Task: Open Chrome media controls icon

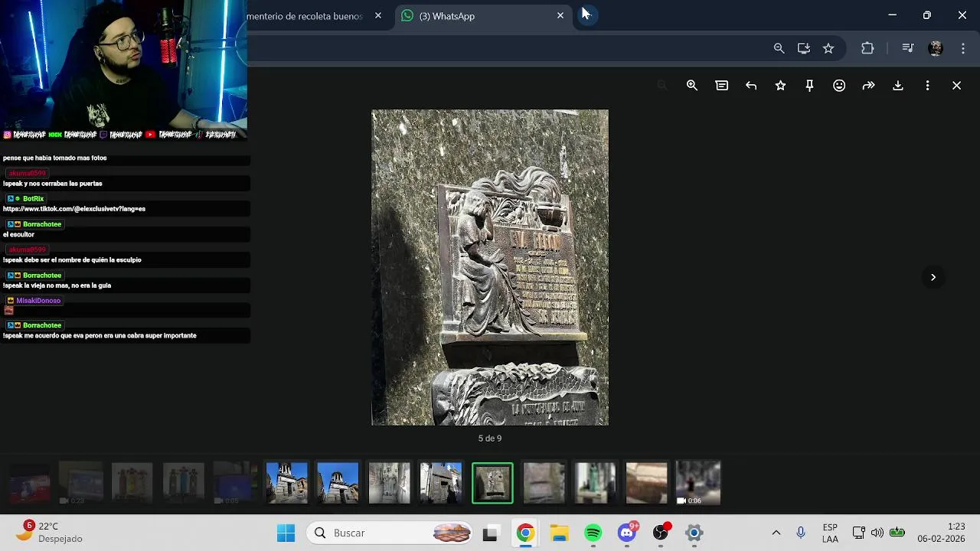Action: 908,48
